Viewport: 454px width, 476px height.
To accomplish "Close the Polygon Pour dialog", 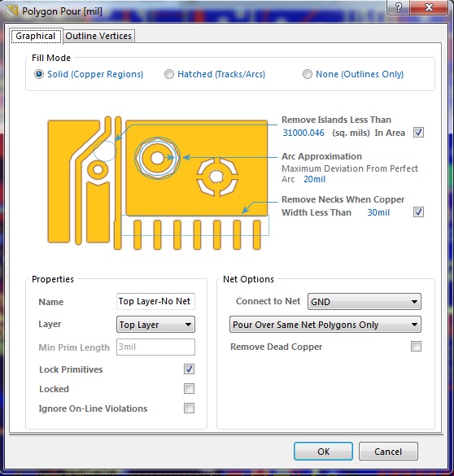I will pyautogui.click(x=429, y=7).
